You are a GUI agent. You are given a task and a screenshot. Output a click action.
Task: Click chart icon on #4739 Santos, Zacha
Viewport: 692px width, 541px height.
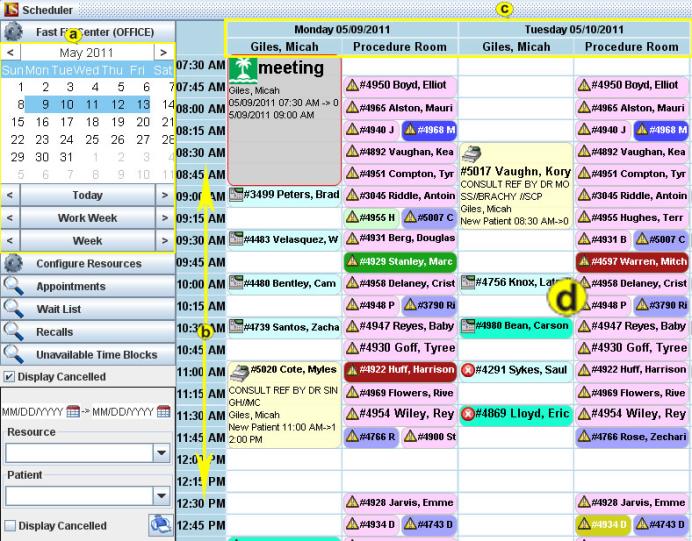pyautogui.click(x=236, y=327)
